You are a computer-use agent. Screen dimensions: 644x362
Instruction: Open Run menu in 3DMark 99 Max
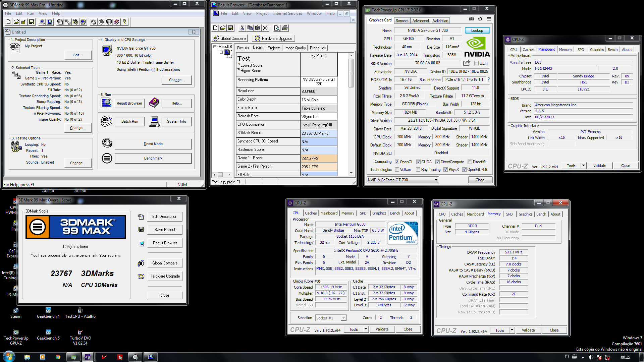[x=31, y=13]
